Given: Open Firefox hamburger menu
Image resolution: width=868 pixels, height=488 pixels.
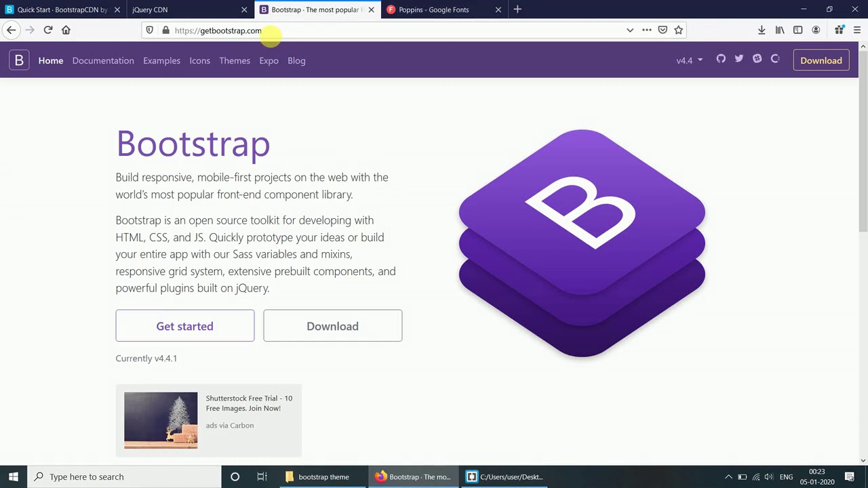Looking at the screenshot, I should point(857,30).
